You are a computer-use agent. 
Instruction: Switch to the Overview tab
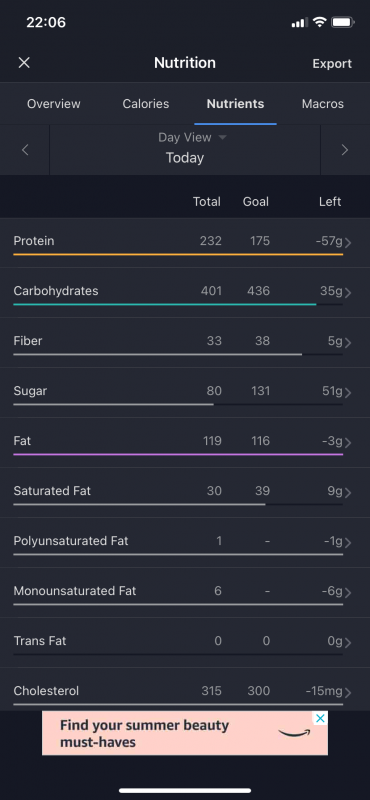tap(54, 104)
